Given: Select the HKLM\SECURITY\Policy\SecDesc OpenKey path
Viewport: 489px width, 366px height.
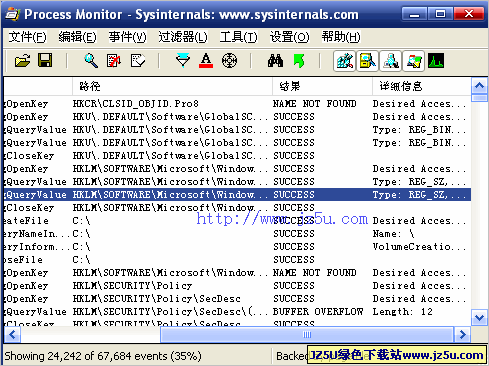Looking at the screenshot, I should click(156, 299).
